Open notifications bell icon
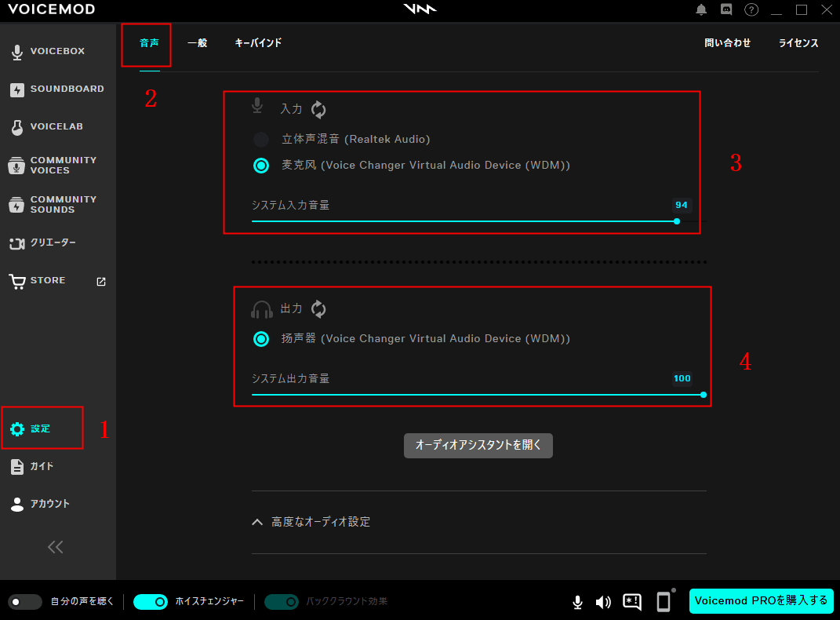 (701, 9)
